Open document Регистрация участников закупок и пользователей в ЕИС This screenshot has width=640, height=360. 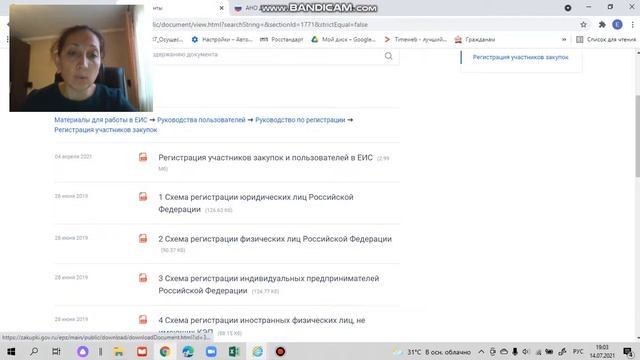(x=265, y=158)
